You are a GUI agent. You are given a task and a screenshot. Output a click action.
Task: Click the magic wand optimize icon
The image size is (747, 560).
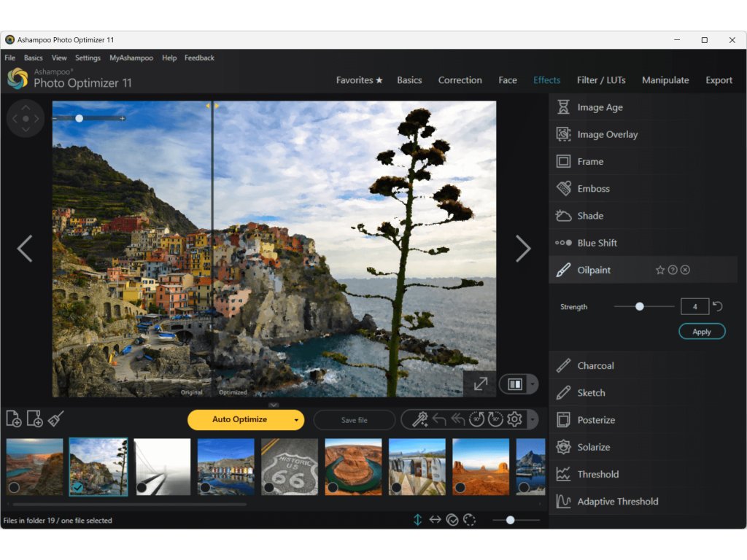[419, 419]
